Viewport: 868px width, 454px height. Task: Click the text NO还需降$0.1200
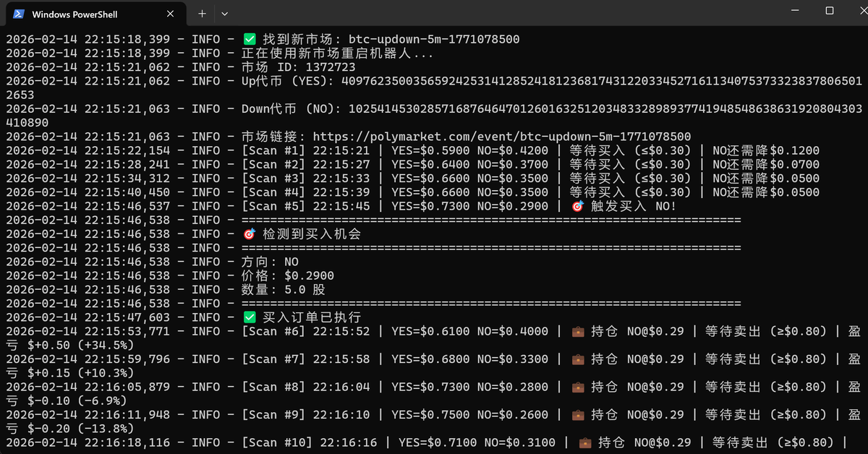pyautogui.click(x=766, y=150)
